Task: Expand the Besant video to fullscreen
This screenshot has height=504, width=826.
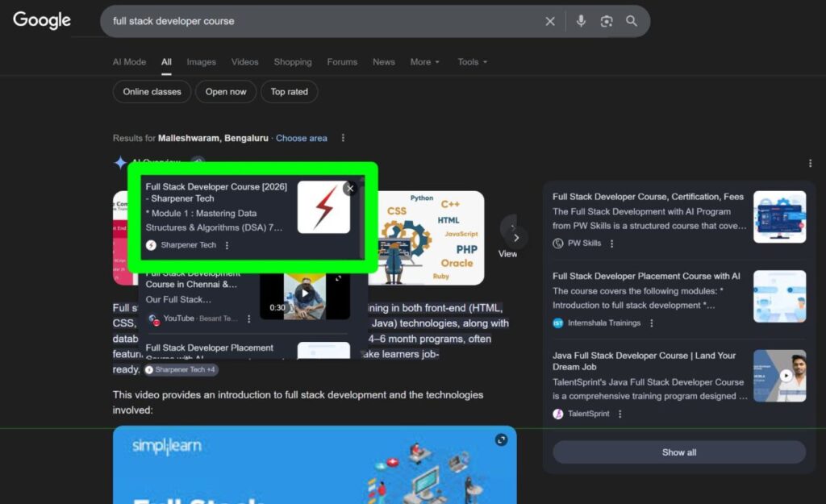Action: pos(338,278)
